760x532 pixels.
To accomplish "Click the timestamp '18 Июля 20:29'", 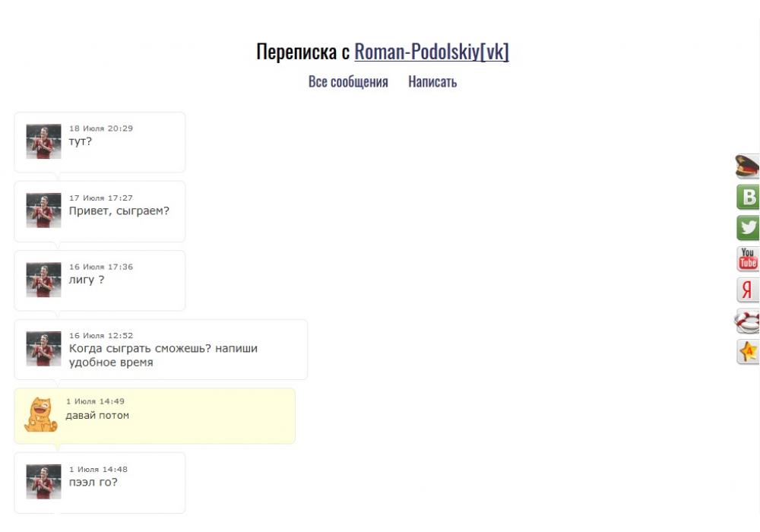I will (101, 128).
